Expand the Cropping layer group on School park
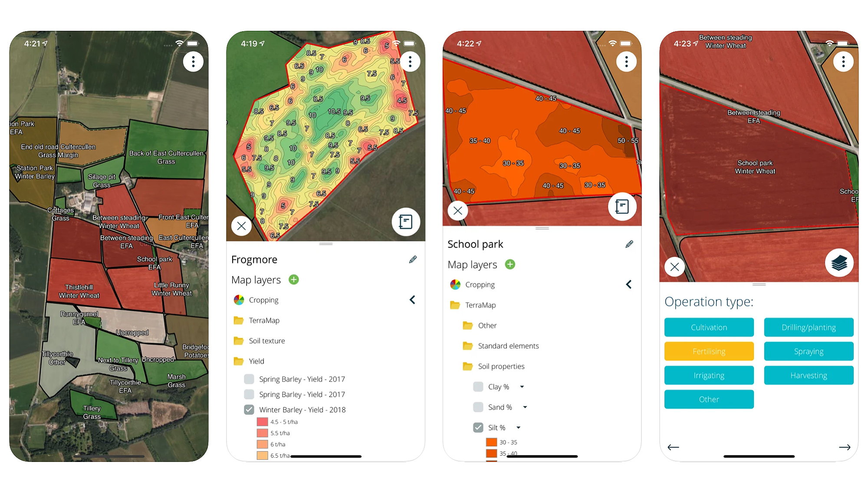 tap(628, 284)
